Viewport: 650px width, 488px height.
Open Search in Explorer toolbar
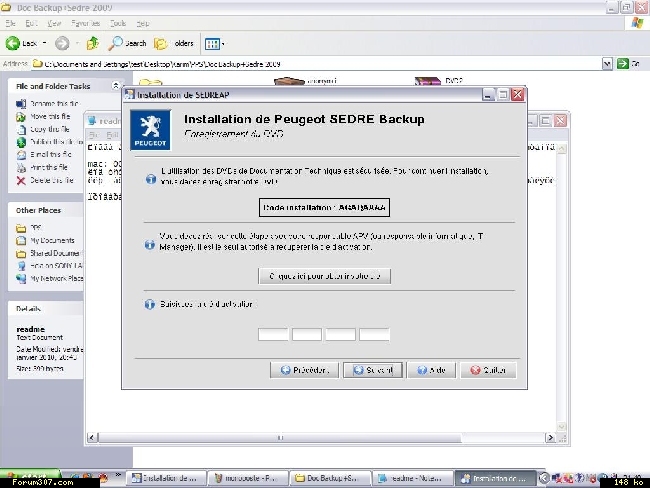click(x=127, y=43)
